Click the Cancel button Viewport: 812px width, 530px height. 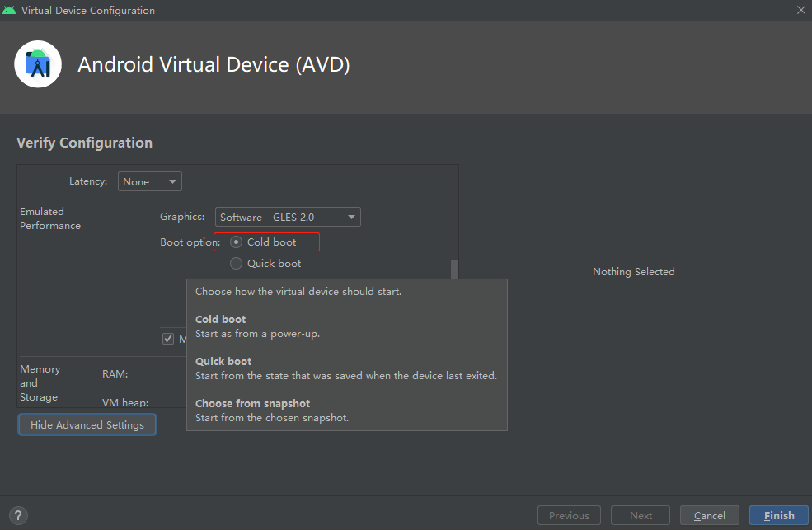710,515
